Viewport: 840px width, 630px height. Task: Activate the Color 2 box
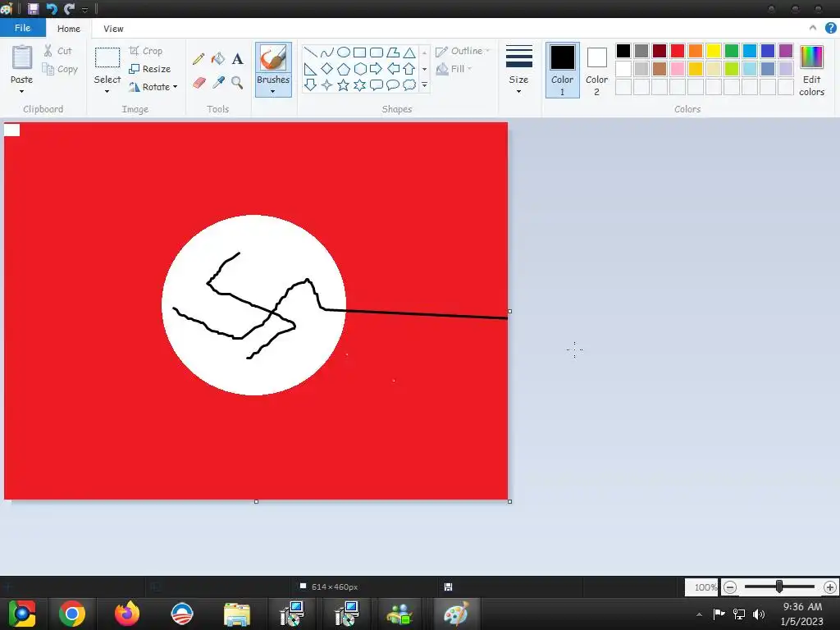pos(596,71)
